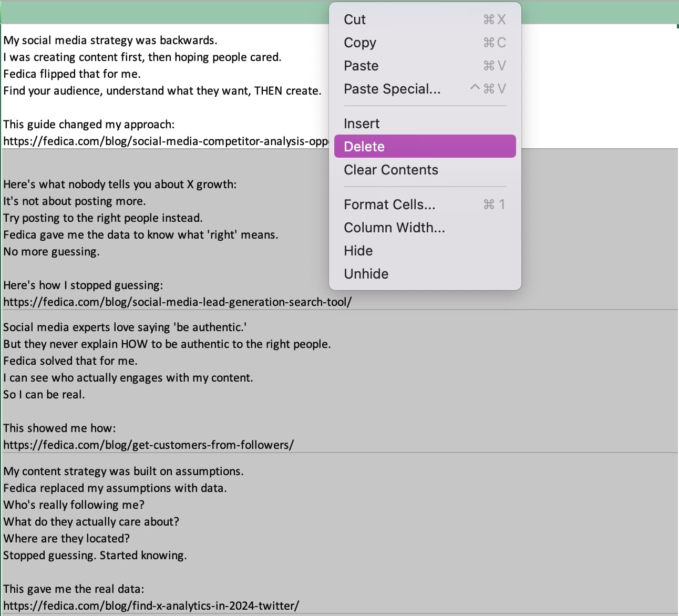Open the social-media-lead-generation-search-tool link
Screen dimensions: 679x616
[177, 302]
